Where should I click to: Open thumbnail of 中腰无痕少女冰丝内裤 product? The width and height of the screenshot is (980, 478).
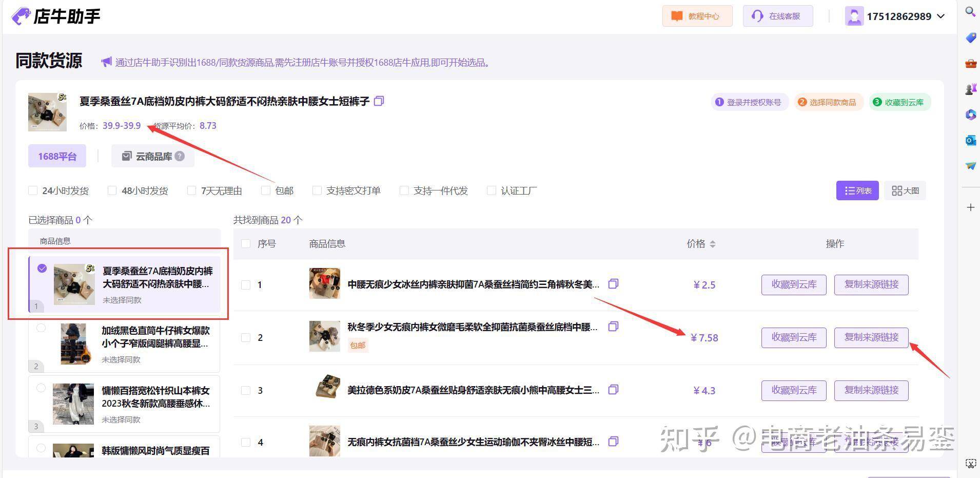(324, 283)
